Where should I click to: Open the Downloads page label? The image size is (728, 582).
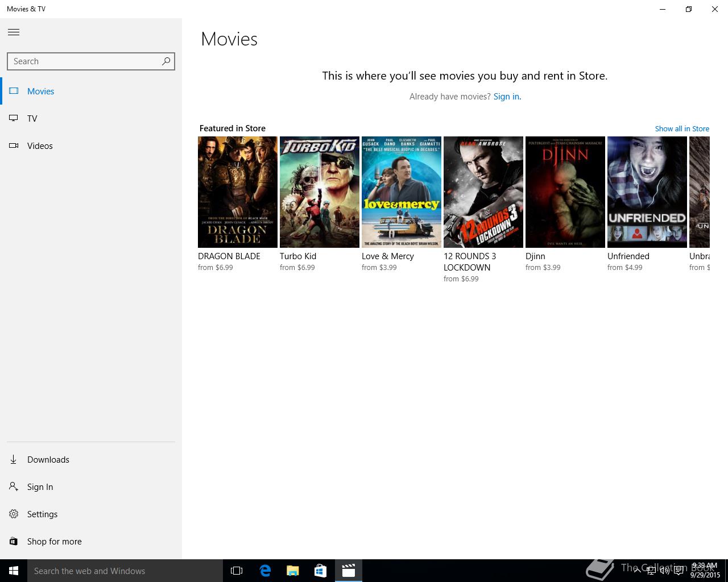click(x=48, y=459)
